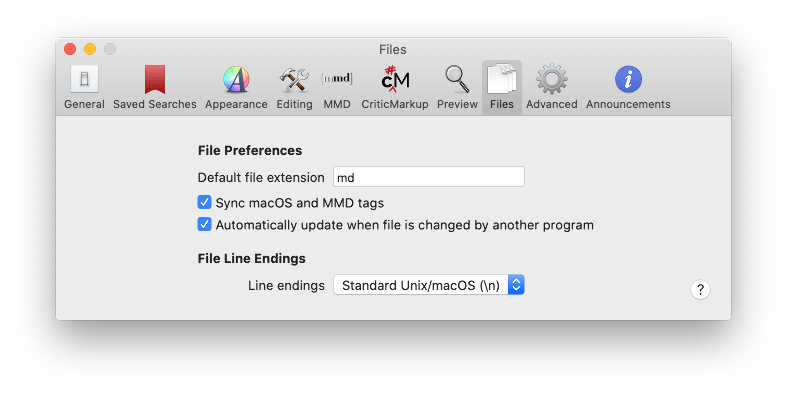Toggle Sync macOS and MMD tags checkbox
This screenshot has width=787, height=394.
point(204,202)
